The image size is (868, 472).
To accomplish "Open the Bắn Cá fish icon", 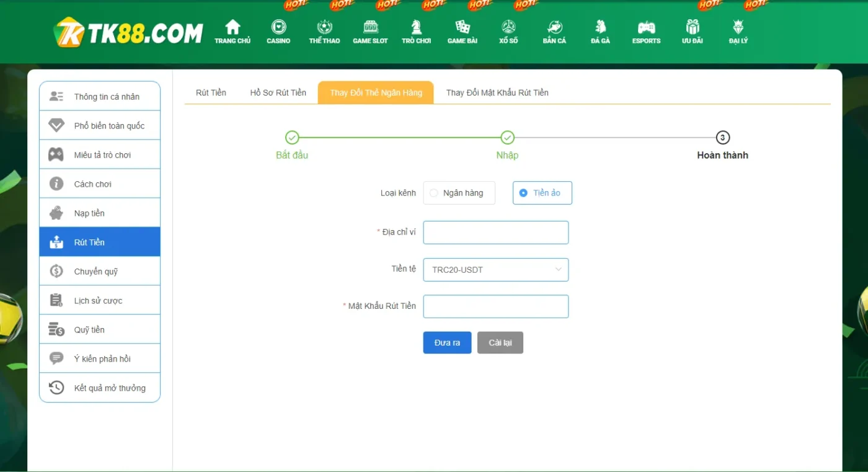I will [x=554, y=28].
